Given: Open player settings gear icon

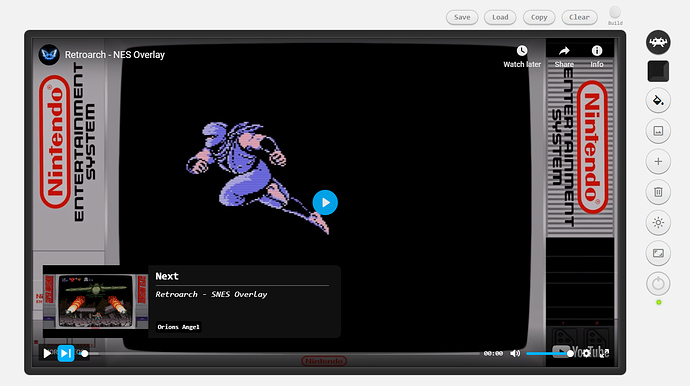Looking at the screenshot, I should (586, 353).
